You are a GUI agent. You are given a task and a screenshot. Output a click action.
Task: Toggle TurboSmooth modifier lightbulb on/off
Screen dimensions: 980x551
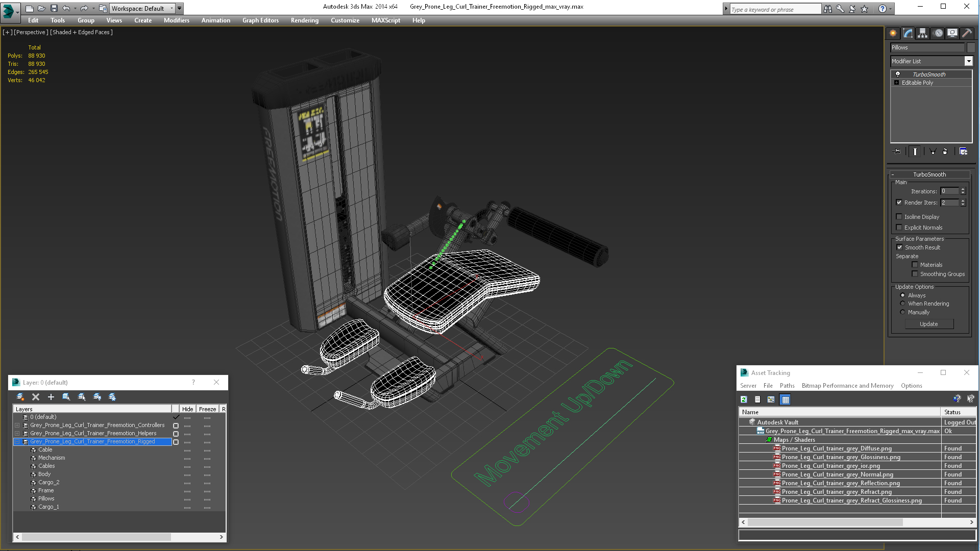[x=898, y=74]
